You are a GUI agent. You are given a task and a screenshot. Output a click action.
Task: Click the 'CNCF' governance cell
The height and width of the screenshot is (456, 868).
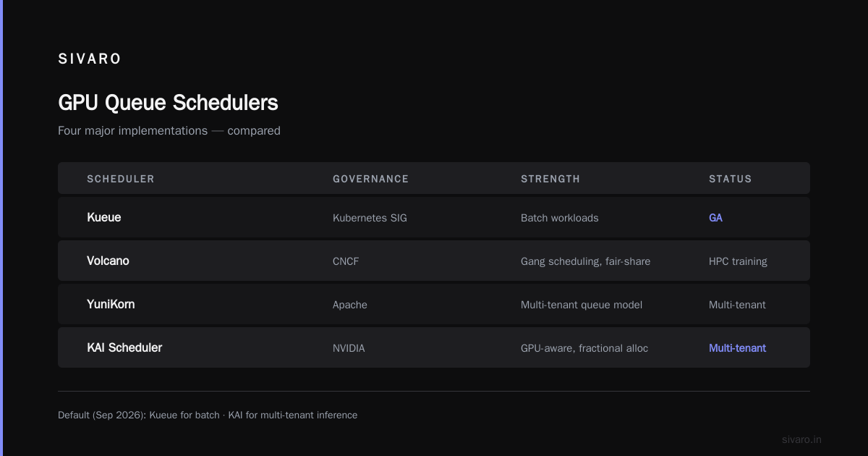pyautogui.click(x=346, y=261)
